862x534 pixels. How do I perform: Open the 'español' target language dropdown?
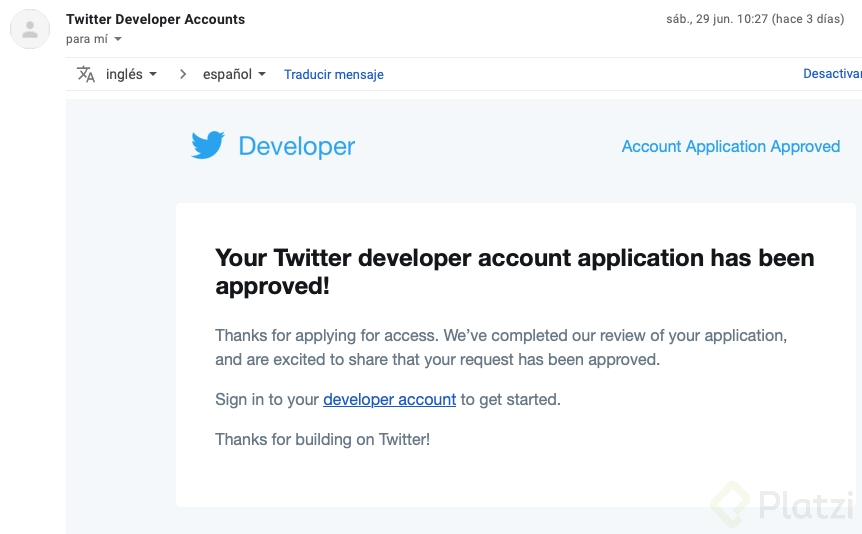coord(234,74)
